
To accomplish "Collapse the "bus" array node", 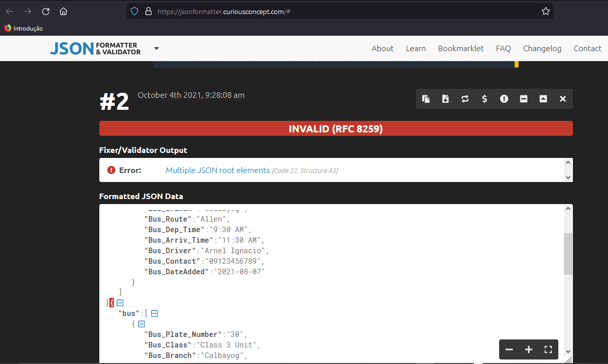I will coord(155,313).
